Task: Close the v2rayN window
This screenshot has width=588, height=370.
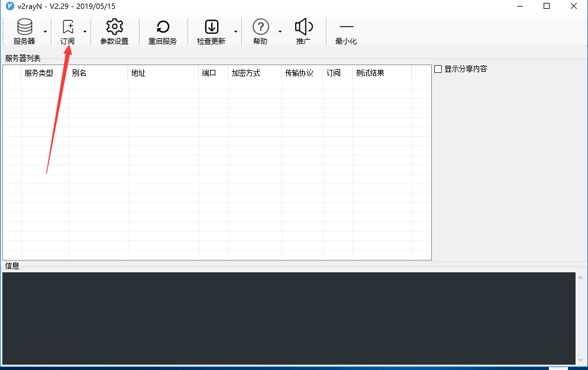Action: (x=574, y=6)
